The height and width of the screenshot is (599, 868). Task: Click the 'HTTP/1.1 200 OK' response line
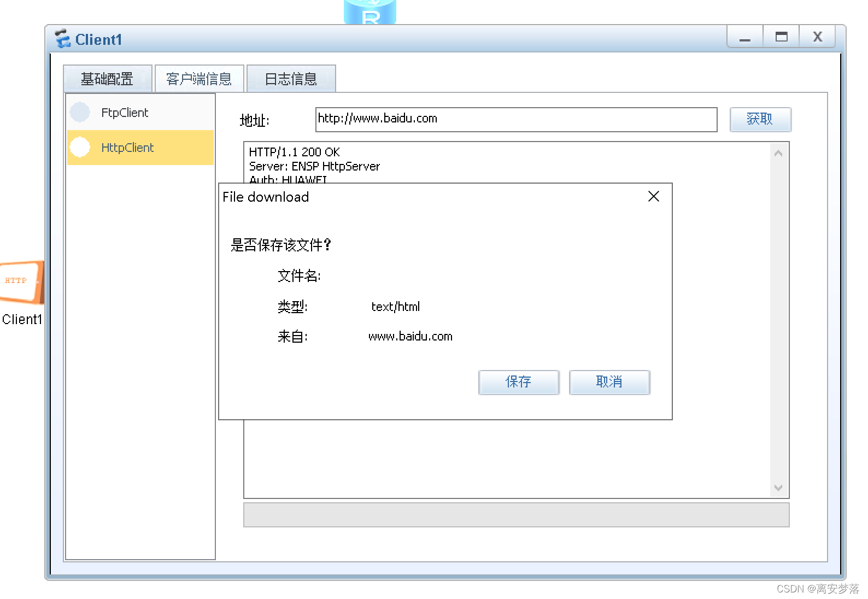click(294, 152)
